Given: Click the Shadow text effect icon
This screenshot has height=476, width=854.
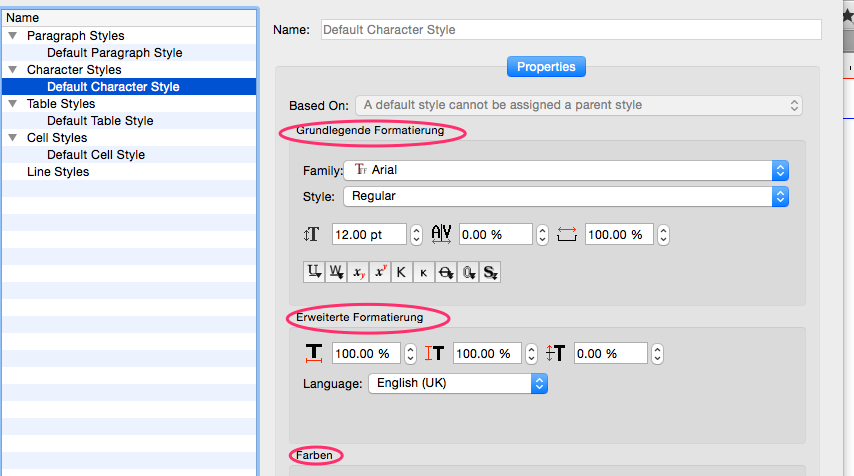Looking at the screenshot, I should (x=489, y=271).
